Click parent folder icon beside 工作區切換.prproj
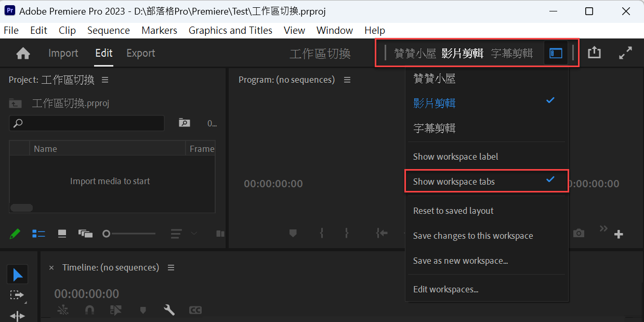The width and height of the screenshot is (644, 322). (x=15, y=104)
